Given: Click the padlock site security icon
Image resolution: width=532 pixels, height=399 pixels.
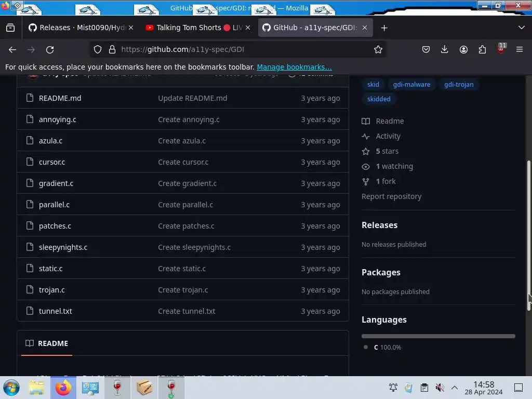Looking at the screenshot, I should click(112, 49).
